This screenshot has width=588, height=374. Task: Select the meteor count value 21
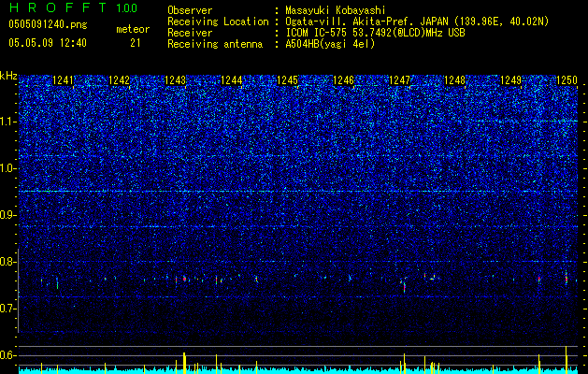pos(136,43)
